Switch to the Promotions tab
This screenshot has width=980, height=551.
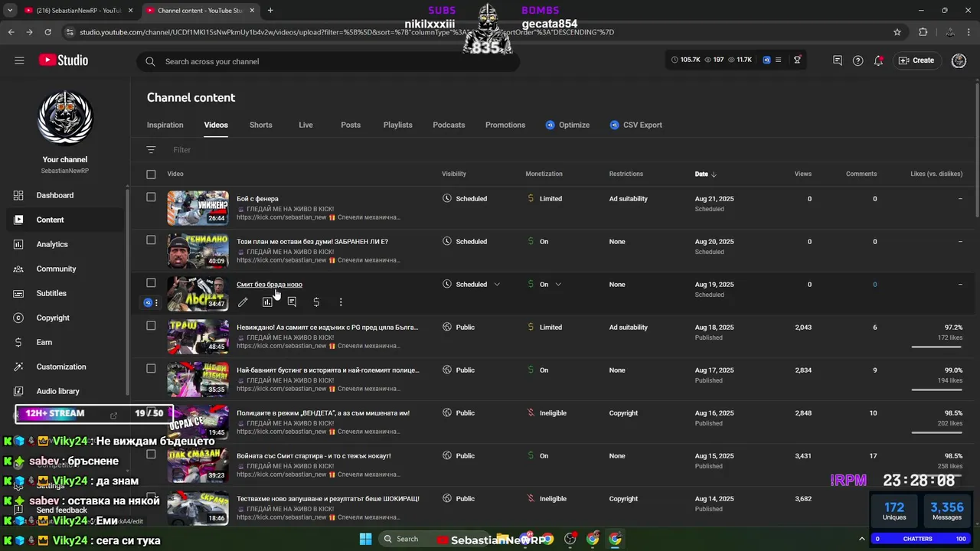pos(505,125)
